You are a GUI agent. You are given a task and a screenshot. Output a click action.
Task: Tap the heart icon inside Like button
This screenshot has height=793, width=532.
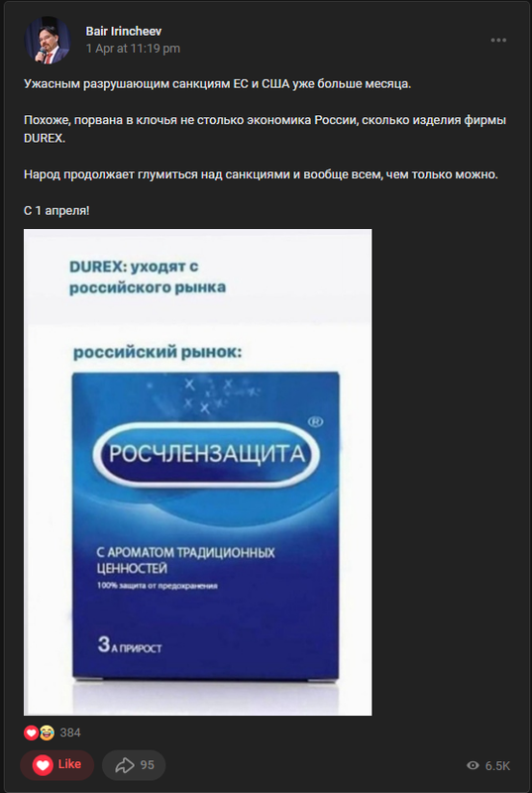(x=43, y=765)
